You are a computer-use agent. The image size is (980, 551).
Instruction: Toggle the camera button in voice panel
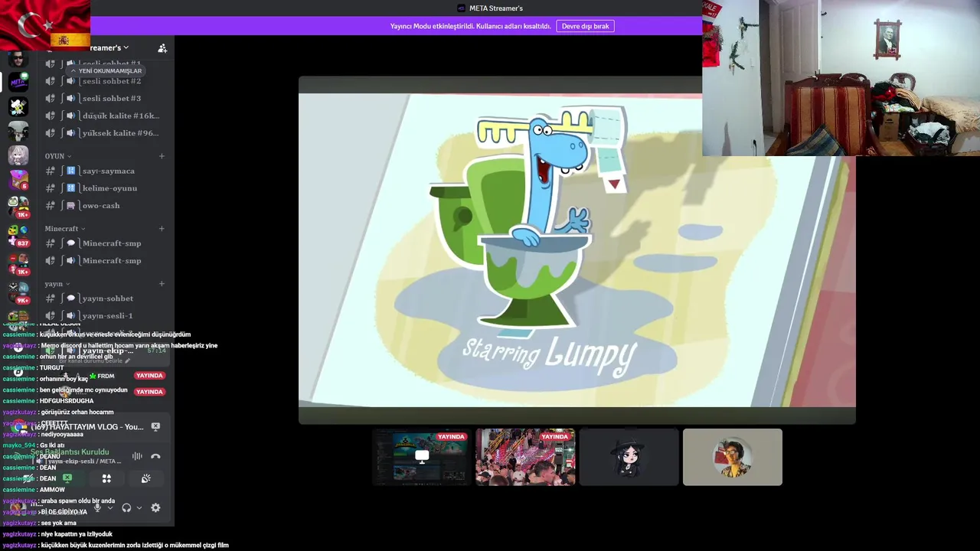point(28,479)
